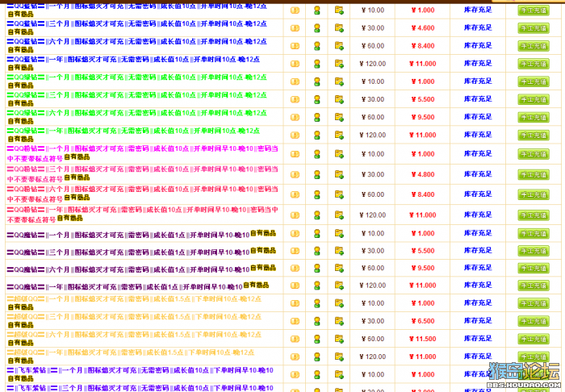Click user icon in QQ蓝钻 三个月 row

point(317,28)
